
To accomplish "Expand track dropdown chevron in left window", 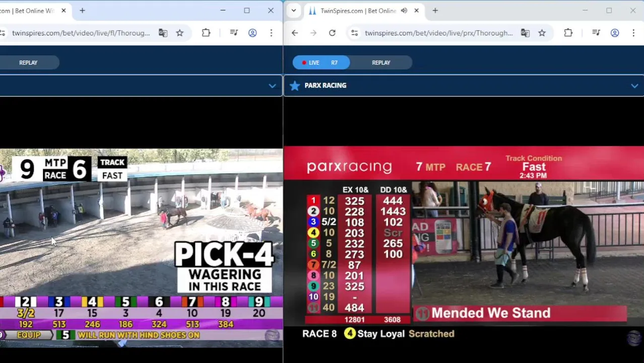I will (x=272, y=86).
